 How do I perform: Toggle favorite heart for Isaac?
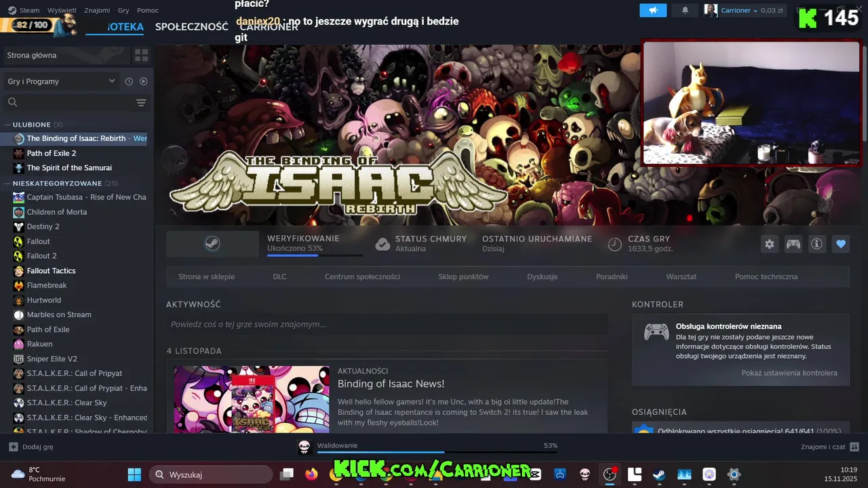coord(841,244)
